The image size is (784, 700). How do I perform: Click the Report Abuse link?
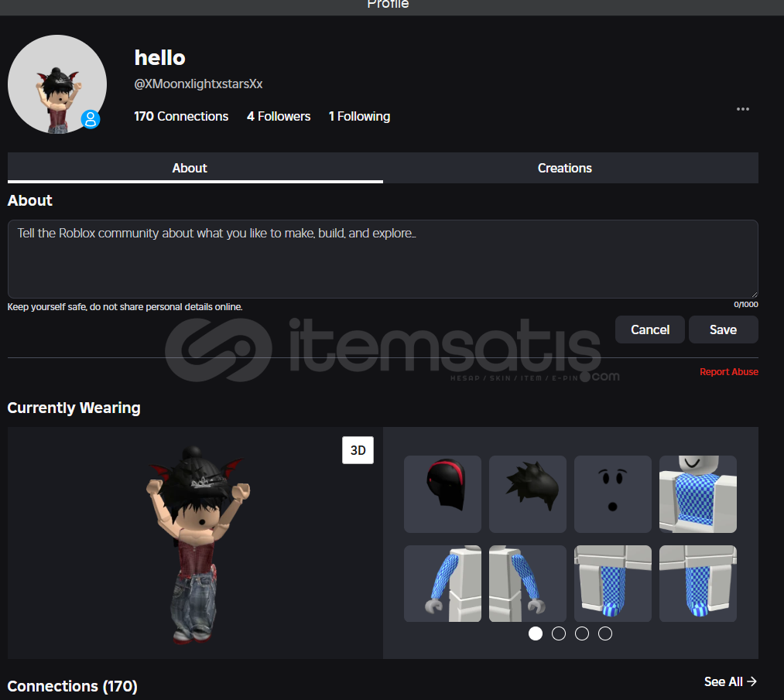tap(729, 372)
